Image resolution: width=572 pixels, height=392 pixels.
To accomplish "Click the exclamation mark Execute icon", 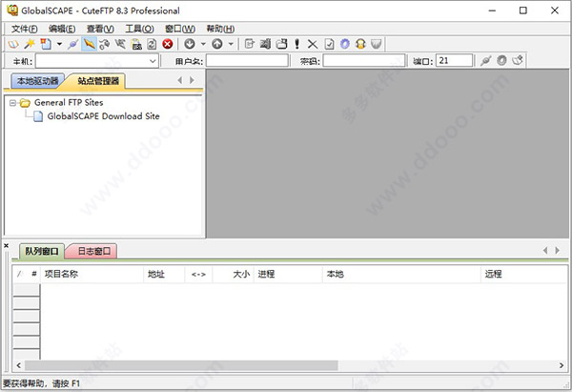I will (296, 44).
